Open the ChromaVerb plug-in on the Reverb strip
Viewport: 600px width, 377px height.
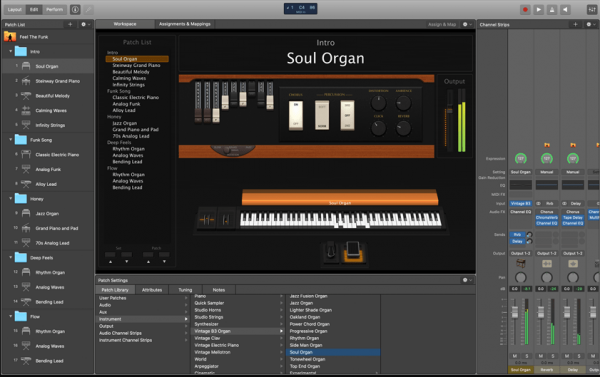point(546,217)
